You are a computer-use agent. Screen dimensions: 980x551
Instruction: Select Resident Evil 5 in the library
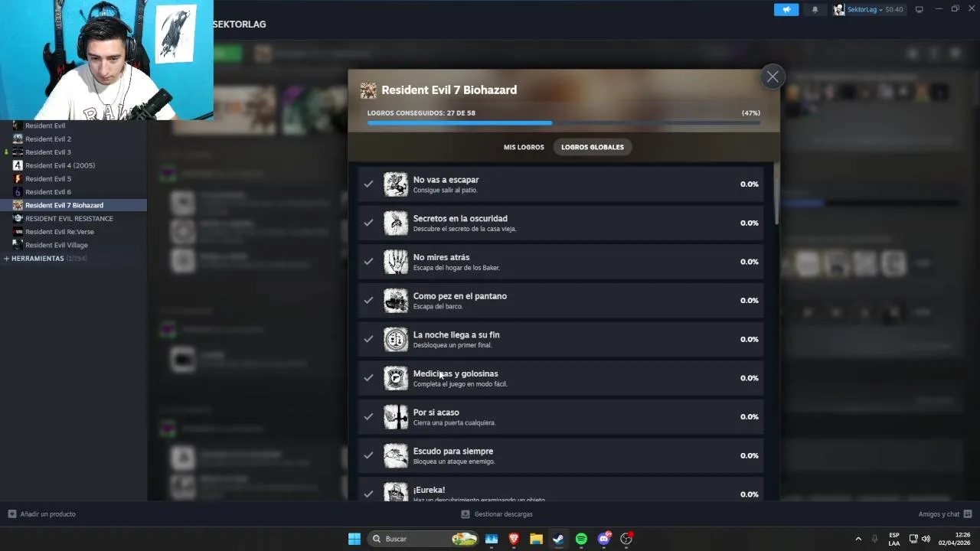click(48, 179)
